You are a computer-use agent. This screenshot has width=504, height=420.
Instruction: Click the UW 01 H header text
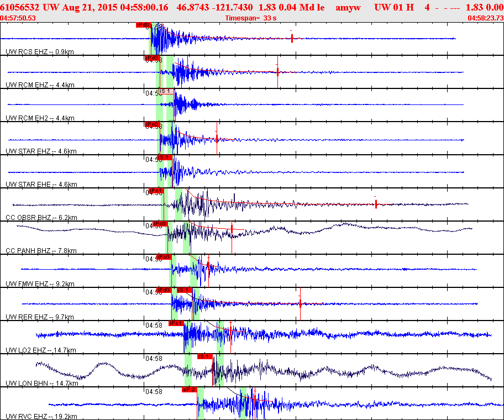tap(394, 7)
